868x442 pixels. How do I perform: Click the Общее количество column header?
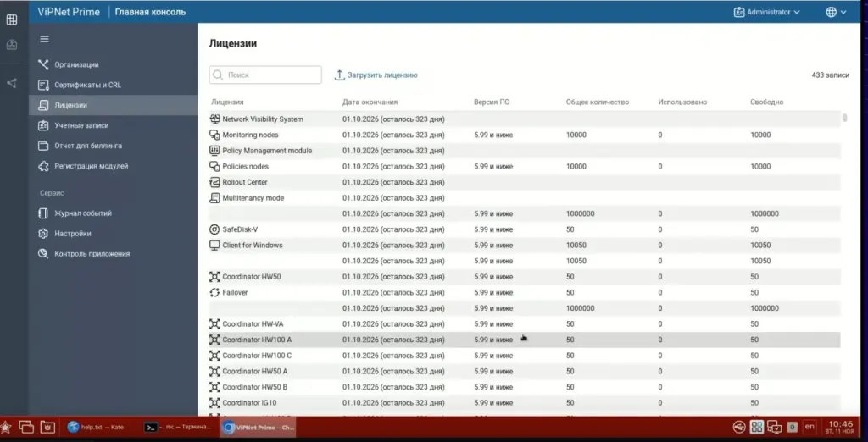598,102
